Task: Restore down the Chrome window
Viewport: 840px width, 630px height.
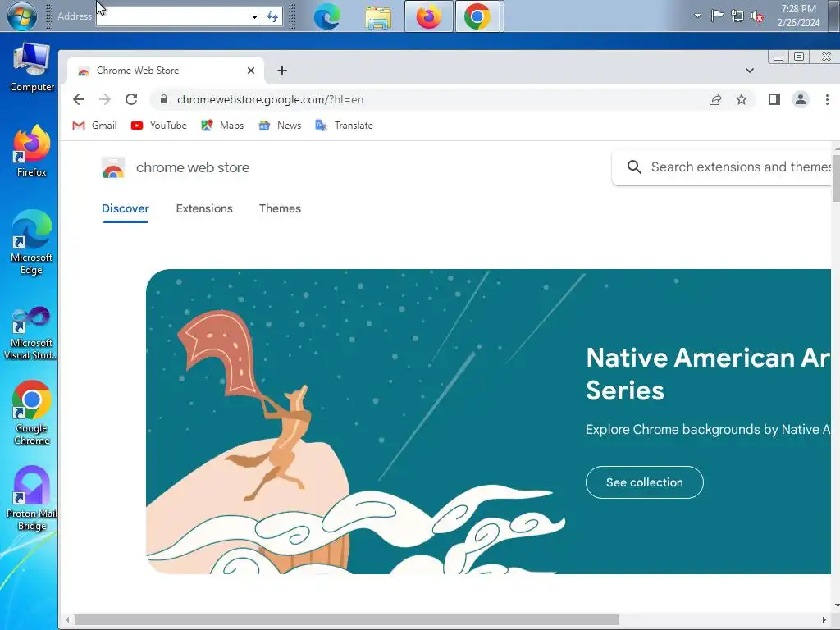Action: tap(799, 57)
